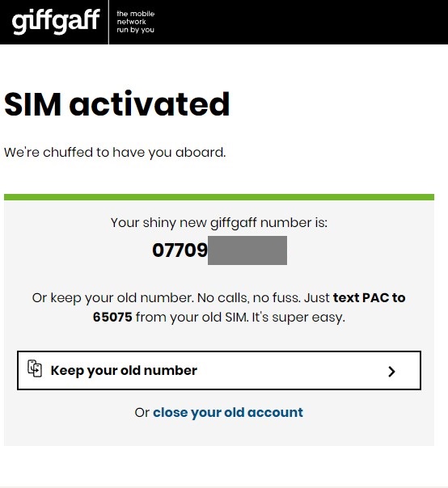448x488 pixels.
Task: Click the phone transfer icon
Action: click(35, 368)
